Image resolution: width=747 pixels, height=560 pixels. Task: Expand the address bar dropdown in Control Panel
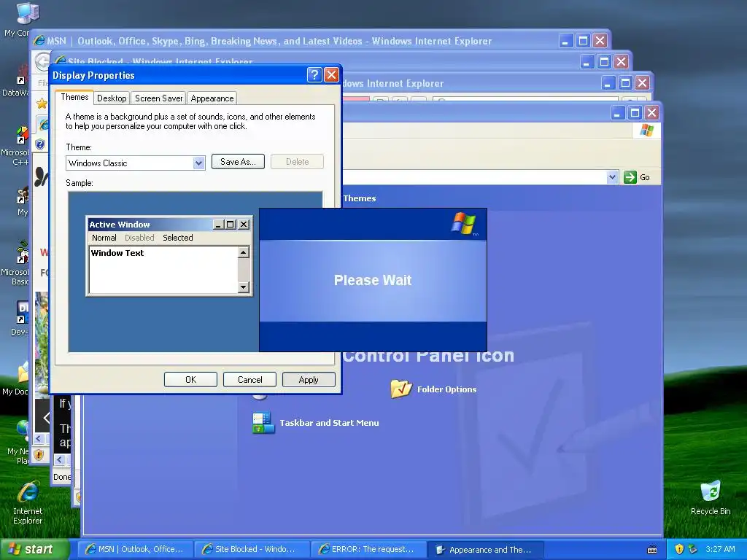click(612, 177)
